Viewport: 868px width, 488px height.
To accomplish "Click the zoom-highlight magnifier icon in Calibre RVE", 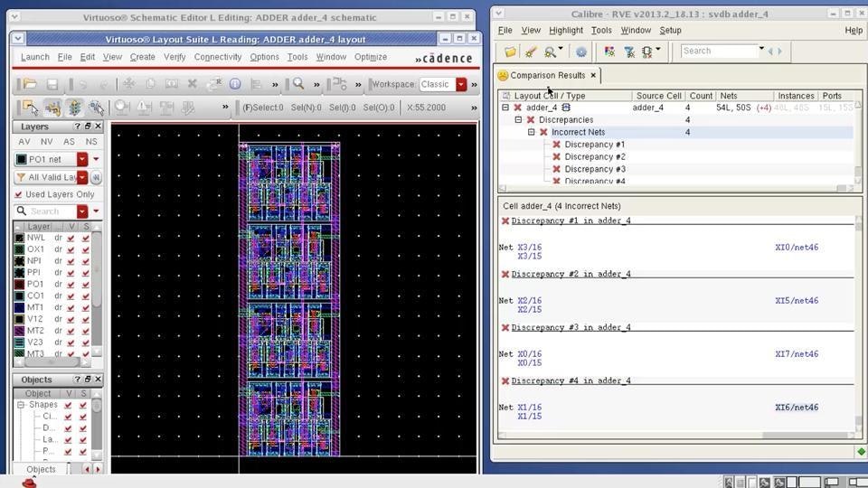I will (551, 52).
